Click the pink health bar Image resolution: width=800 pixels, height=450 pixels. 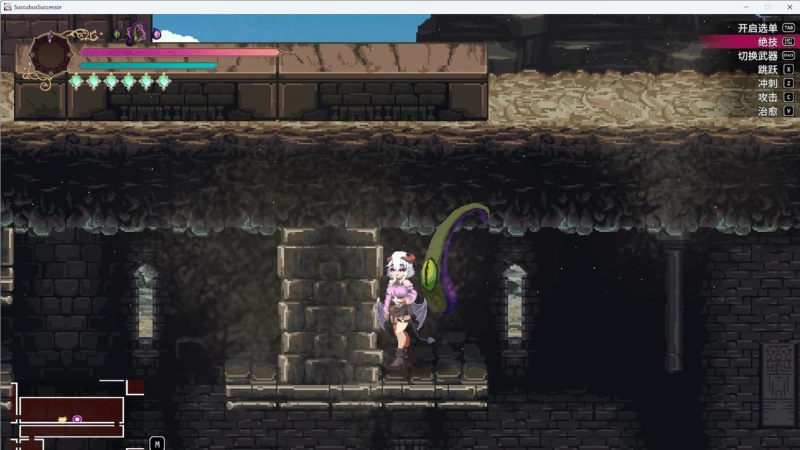point(180,52)
